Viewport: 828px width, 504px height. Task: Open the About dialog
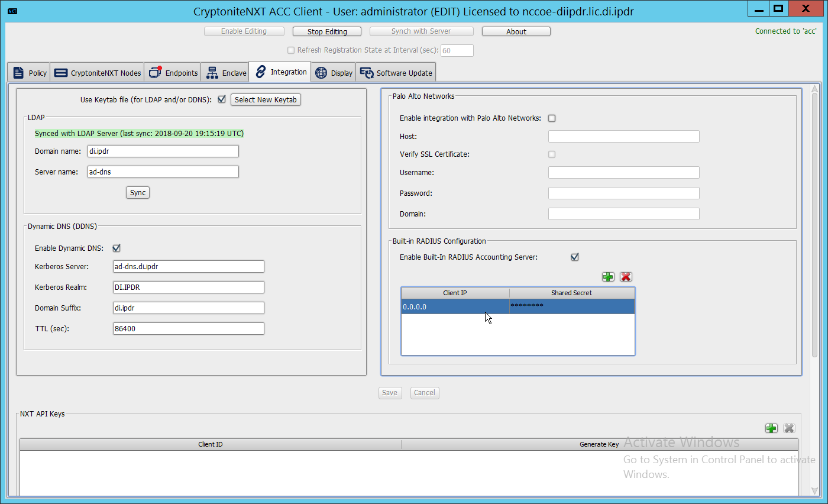[516, 31]
